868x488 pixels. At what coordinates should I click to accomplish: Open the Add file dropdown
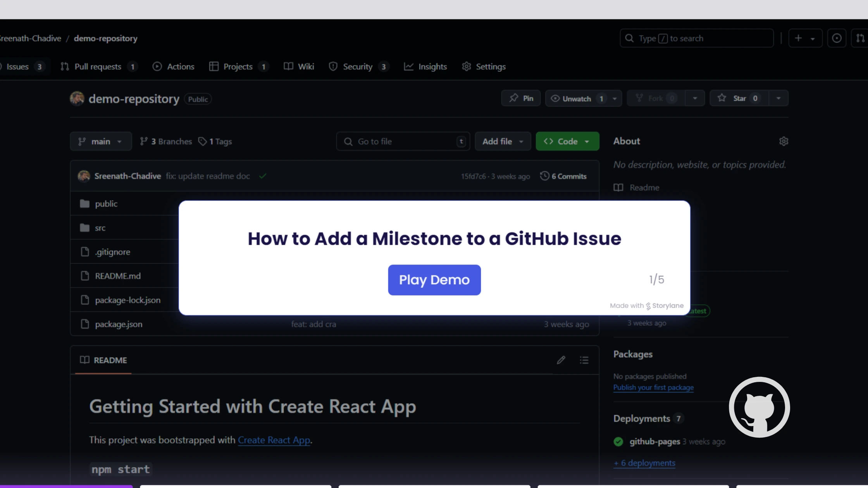(x=502, y=141)
